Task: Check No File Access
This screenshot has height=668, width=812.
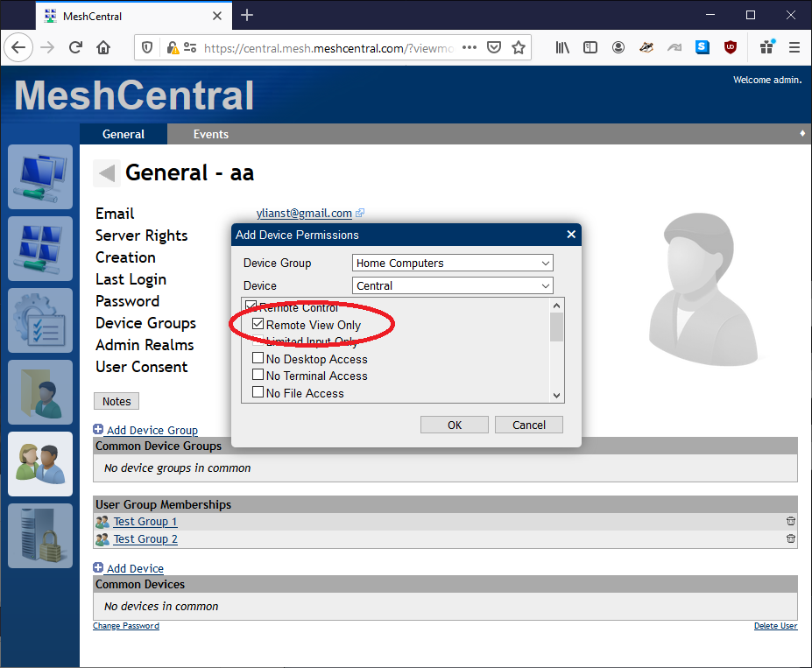Action: 258,392
